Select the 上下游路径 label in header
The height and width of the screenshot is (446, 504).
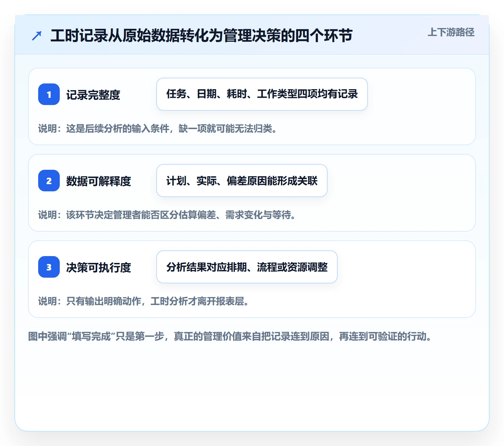point(451,32)
